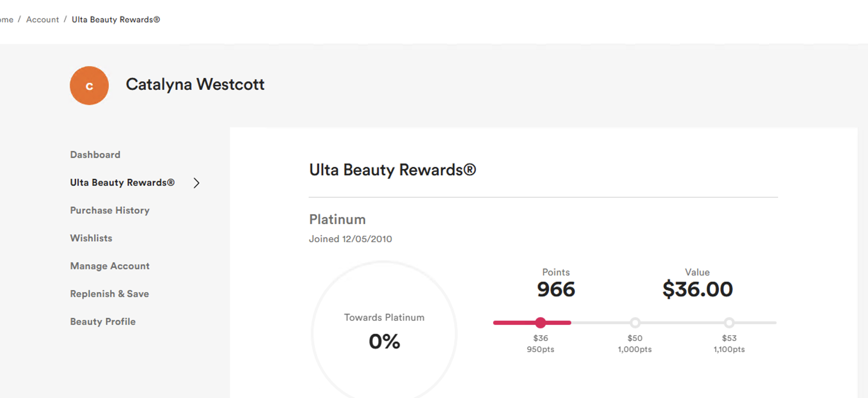Screen dimensions: 868x398
Task: Click the Account breadcrumb link
Action: pyautogui.click(x=42, y=20)
